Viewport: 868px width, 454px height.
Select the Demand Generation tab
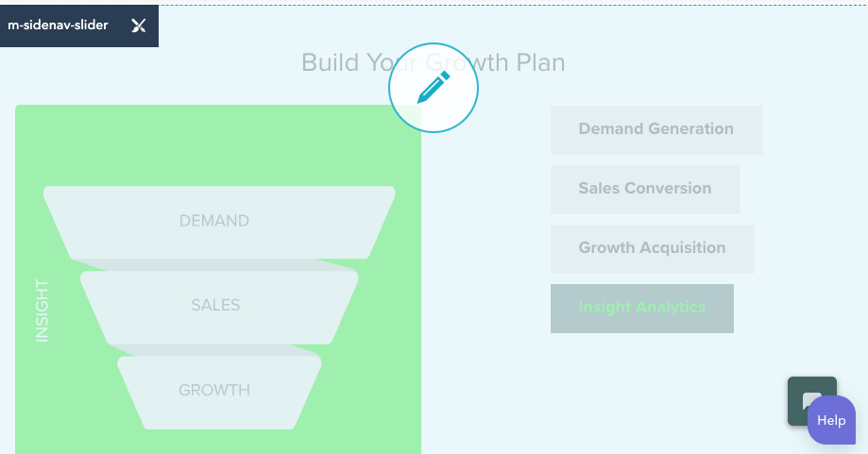tap(656, 130)
